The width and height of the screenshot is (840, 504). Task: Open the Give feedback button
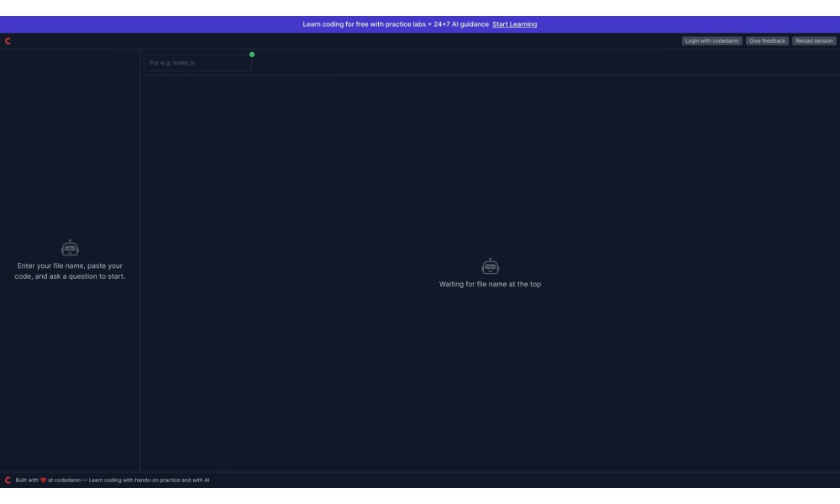click(767, 40)
